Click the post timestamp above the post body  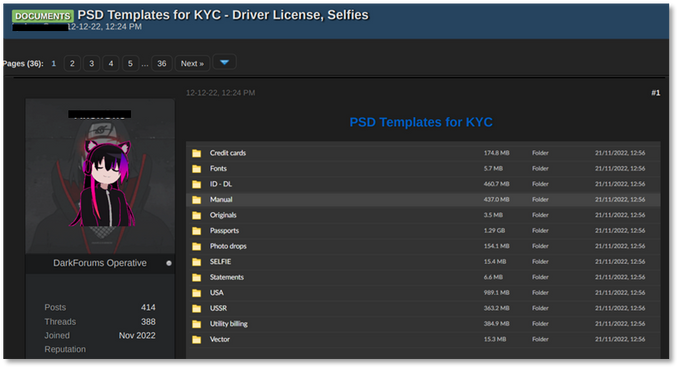pos(220,93)
